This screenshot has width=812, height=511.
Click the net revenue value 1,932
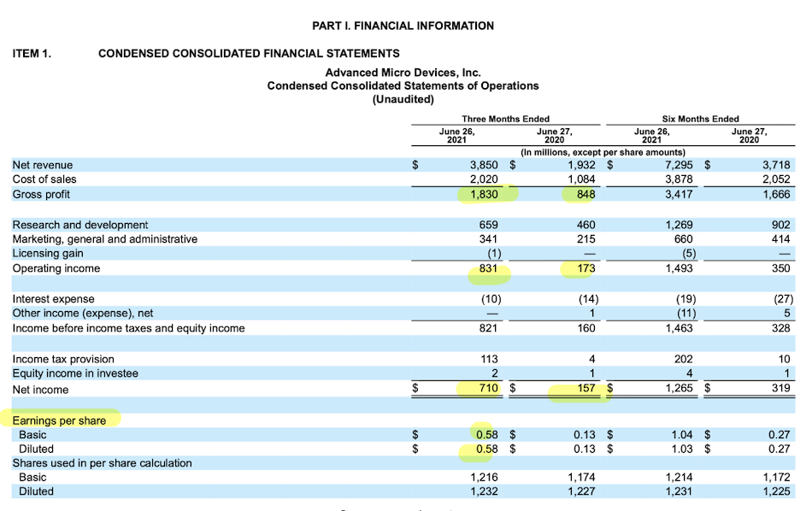pos(581,165)
